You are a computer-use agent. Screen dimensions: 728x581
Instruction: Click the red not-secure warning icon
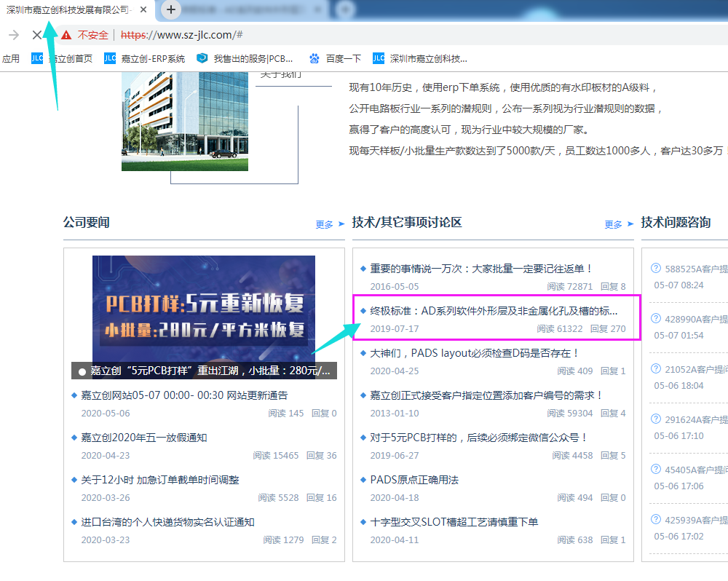point(66,35)
